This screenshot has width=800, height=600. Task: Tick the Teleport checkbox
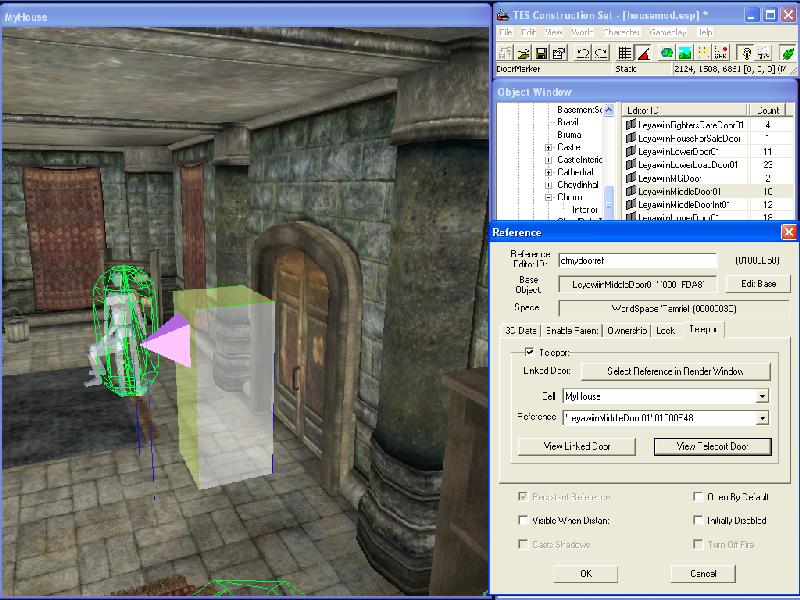[x=530, y=352]
